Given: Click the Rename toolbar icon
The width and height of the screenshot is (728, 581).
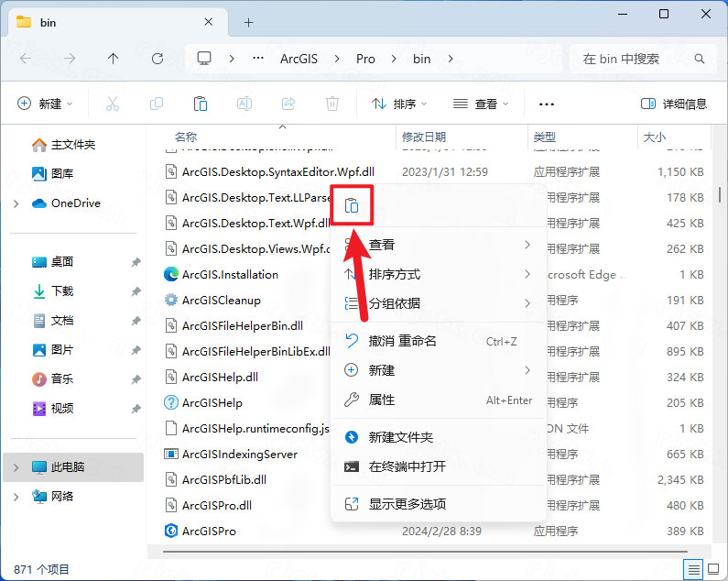Looking at the screenshot, I should tap(244, 104).
